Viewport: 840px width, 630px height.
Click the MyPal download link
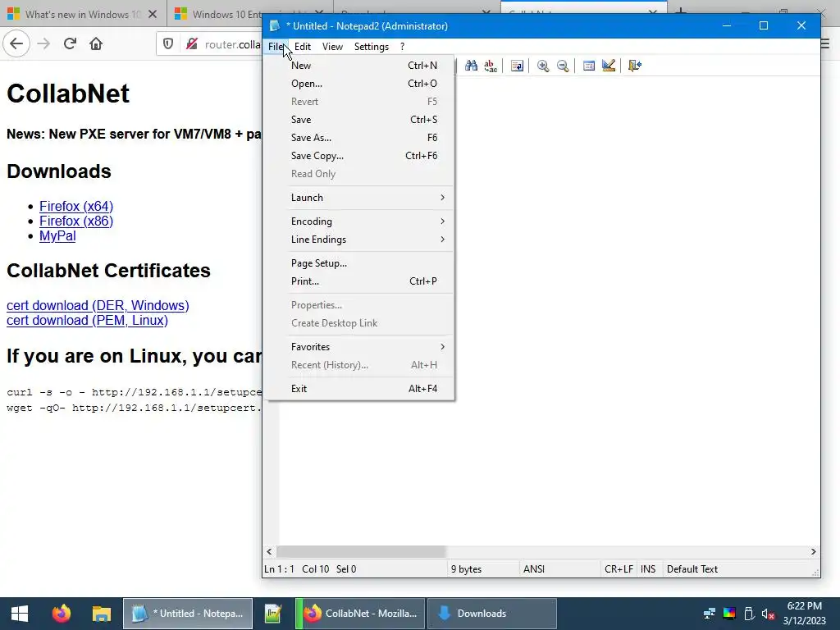[57, 236]
